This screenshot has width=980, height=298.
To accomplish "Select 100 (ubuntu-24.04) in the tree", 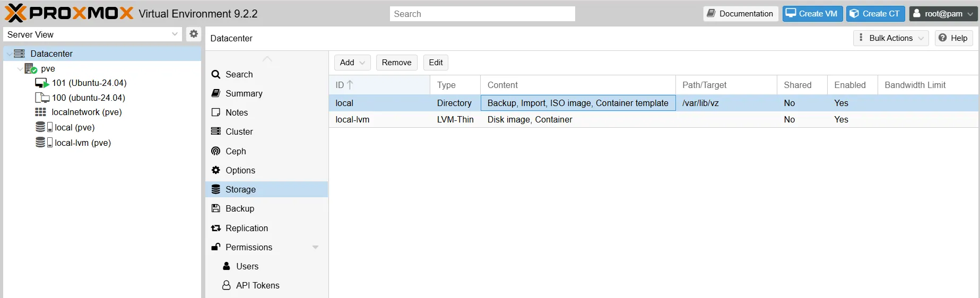I will coord(89,98).
